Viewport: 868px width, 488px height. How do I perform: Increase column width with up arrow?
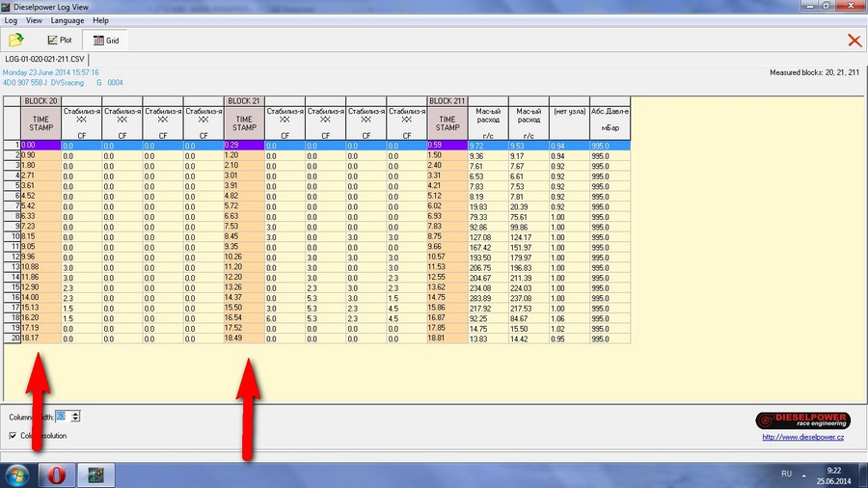(x=75, y=413)
